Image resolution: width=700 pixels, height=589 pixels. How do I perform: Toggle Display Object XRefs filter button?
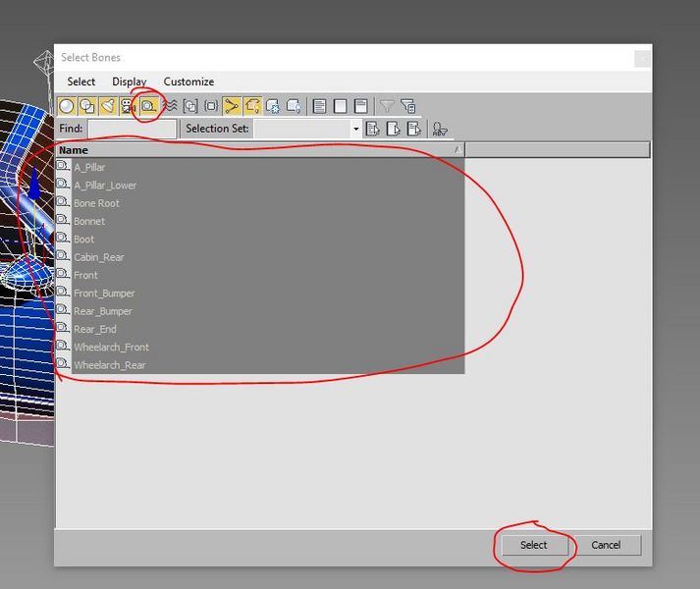pyautogui.click(x=211, y=106)
